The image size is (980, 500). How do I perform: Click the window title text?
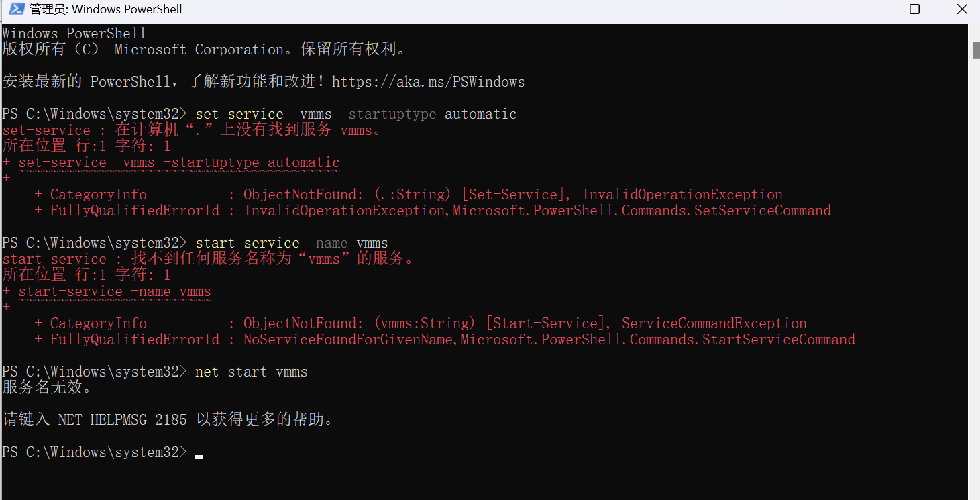(x=106, y=9)
